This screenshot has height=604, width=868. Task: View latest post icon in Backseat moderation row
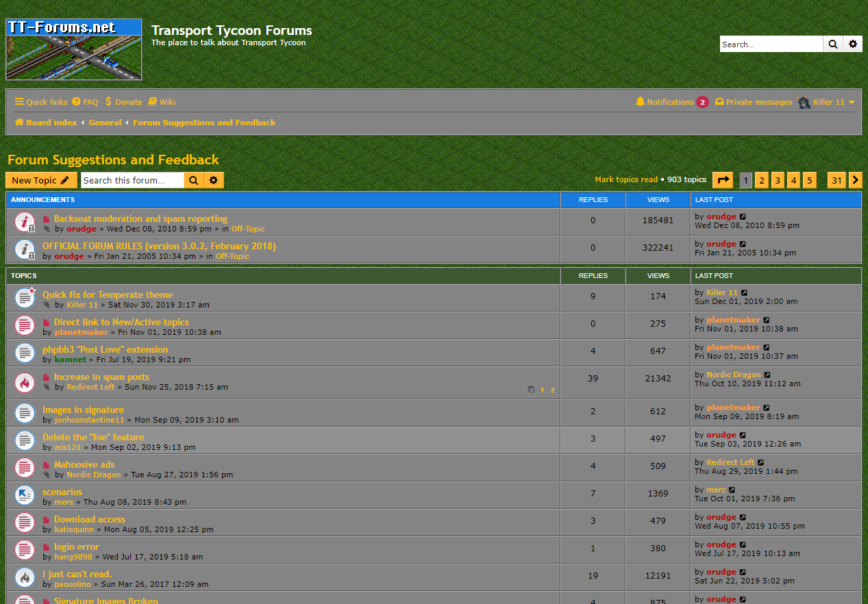point(743,217)
